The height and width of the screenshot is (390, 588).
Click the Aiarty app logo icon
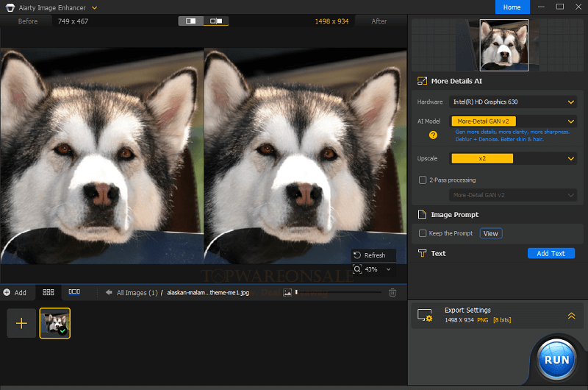click(10, 7)
